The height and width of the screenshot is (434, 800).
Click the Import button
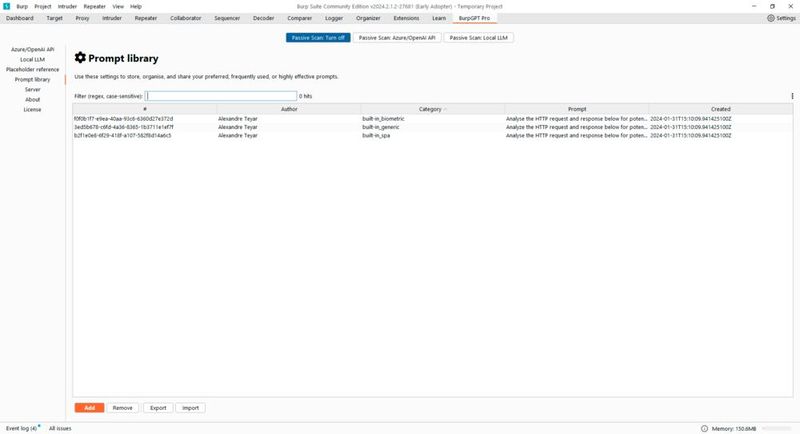(x=190, y=408)
